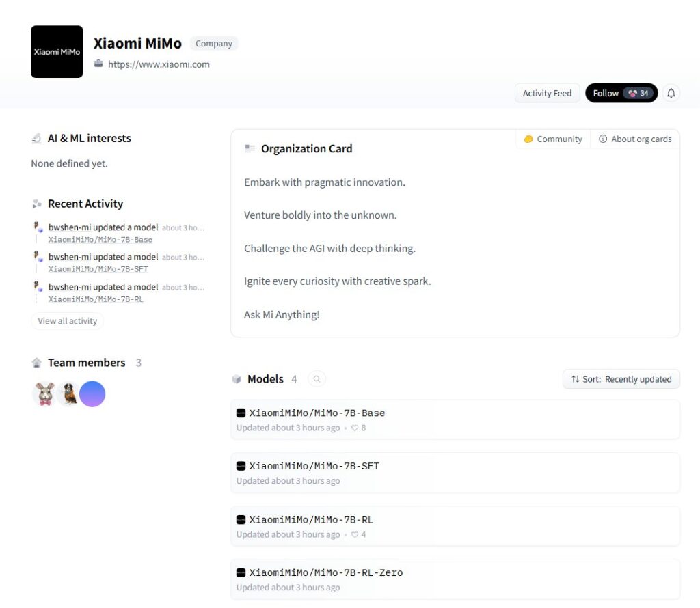Open XiaomiMiMo/MiMo-7B-SFT link in Recent Activity
This screenshot has height=608, width=700.
(98, 269)
